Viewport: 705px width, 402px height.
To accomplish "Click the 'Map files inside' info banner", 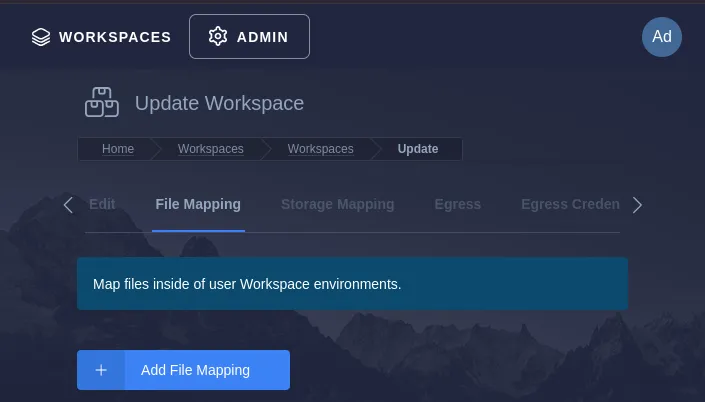I will [x=352, y=284].
